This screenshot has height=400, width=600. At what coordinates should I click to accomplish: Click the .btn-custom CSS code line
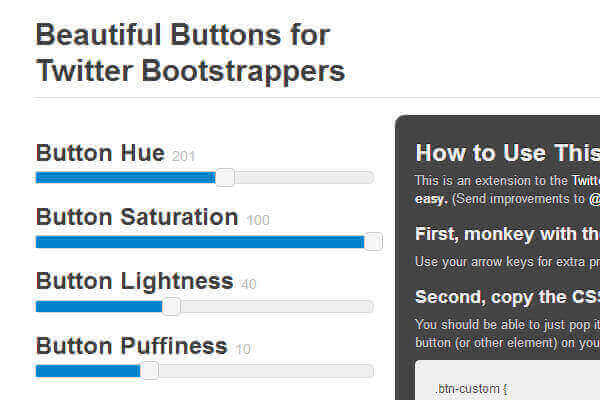(472, 389)
